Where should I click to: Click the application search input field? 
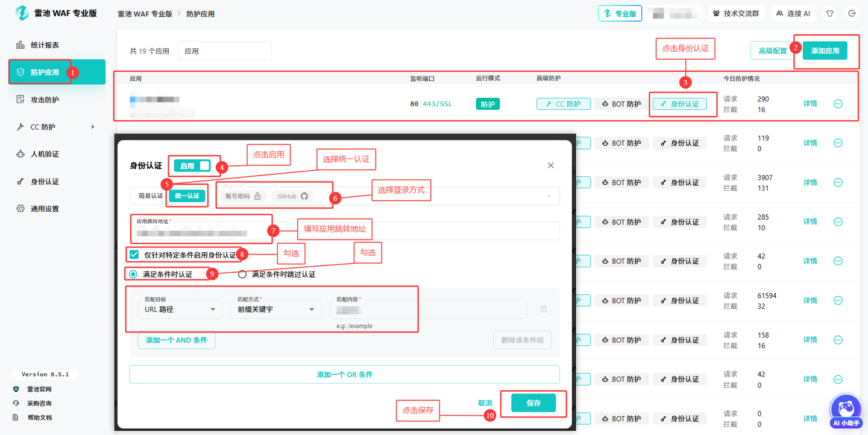[225, 51]
